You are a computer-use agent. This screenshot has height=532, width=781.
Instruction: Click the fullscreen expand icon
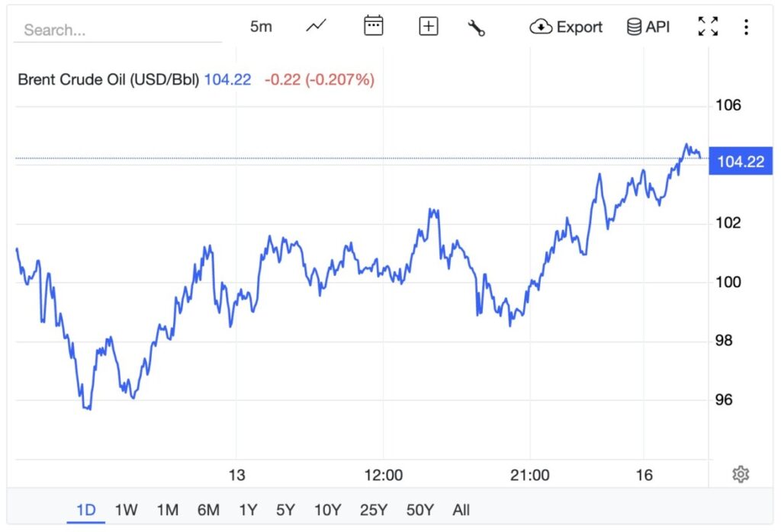tap(709, 27)
